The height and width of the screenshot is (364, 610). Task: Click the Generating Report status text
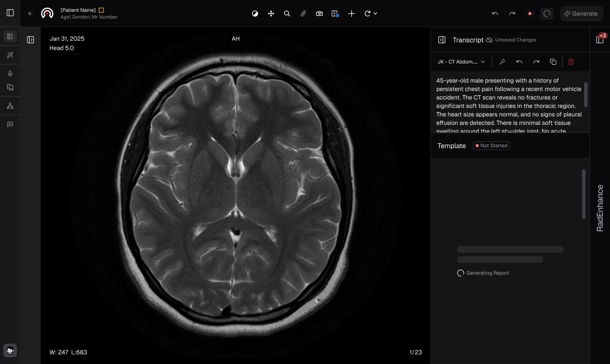[488, 273]
